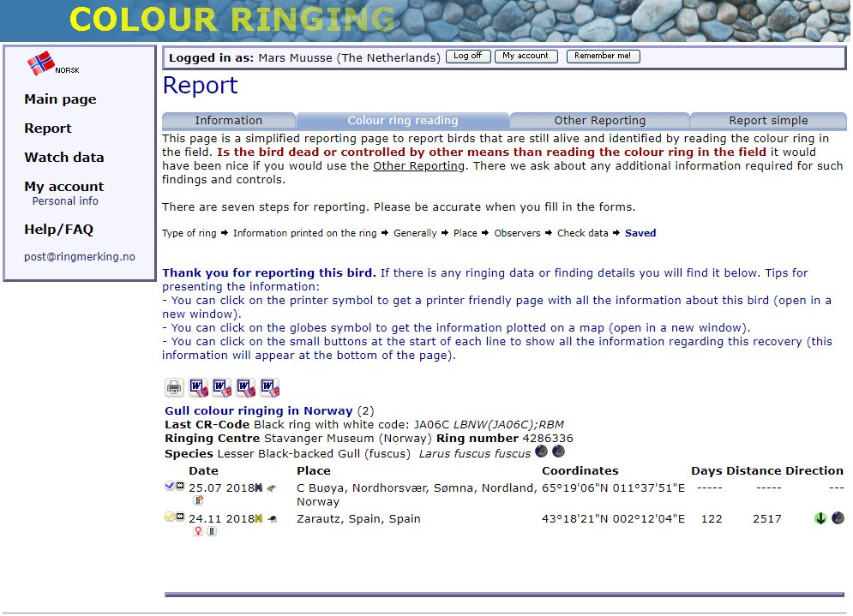The width and height of the screenshot is (853, 616).
Task: Switch to the Other Reporting tab
Action: (x=599, y=121)
